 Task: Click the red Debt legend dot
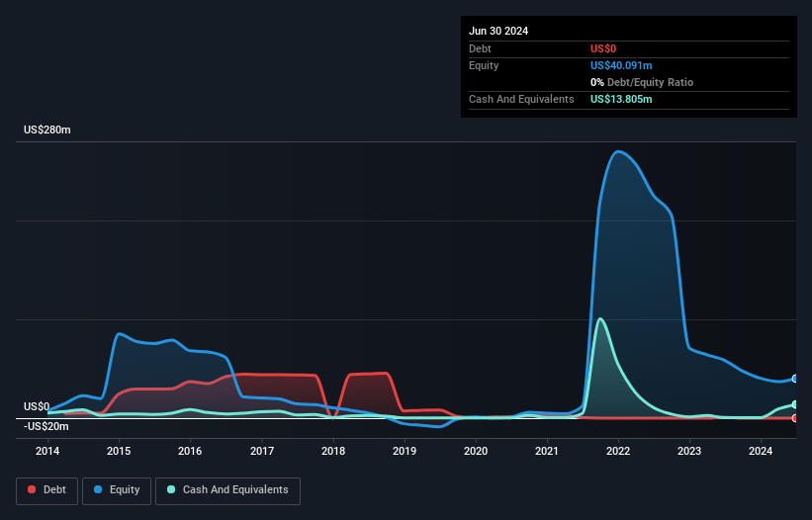pos(32,489)
